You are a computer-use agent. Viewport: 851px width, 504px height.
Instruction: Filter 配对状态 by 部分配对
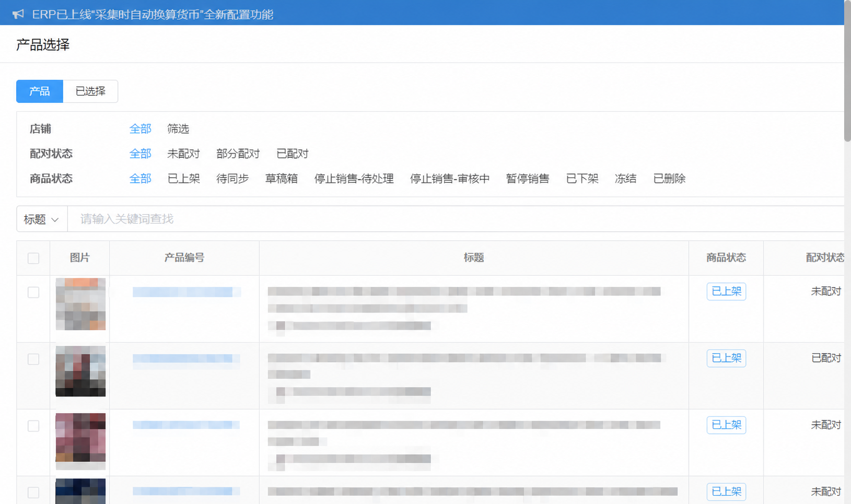238,154
